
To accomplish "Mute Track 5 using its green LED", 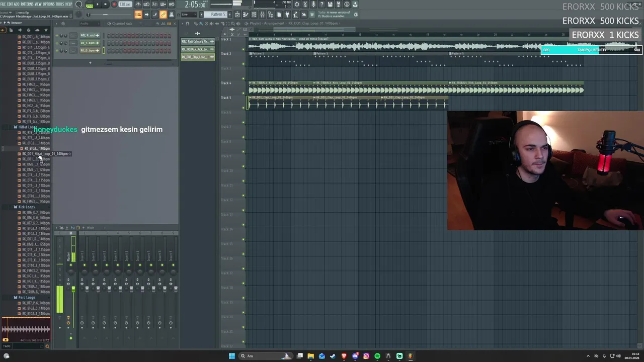I will tap(244, 108).
